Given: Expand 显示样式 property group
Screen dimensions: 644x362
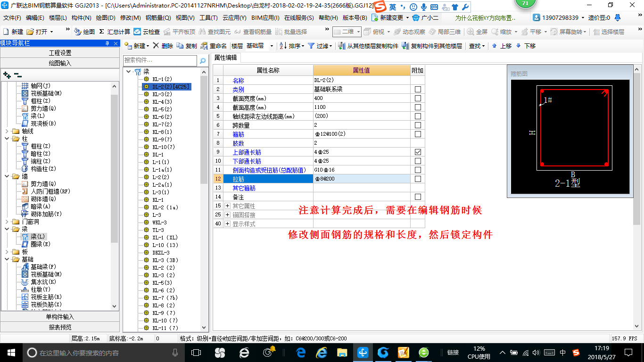Looking at the screenshot, I should (x=227, y=224).
